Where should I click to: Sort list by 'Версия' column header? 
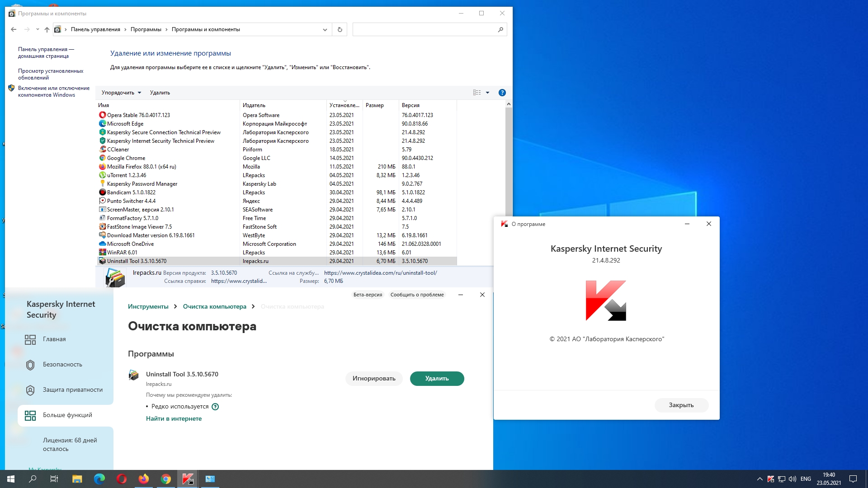tap(428, 105)
